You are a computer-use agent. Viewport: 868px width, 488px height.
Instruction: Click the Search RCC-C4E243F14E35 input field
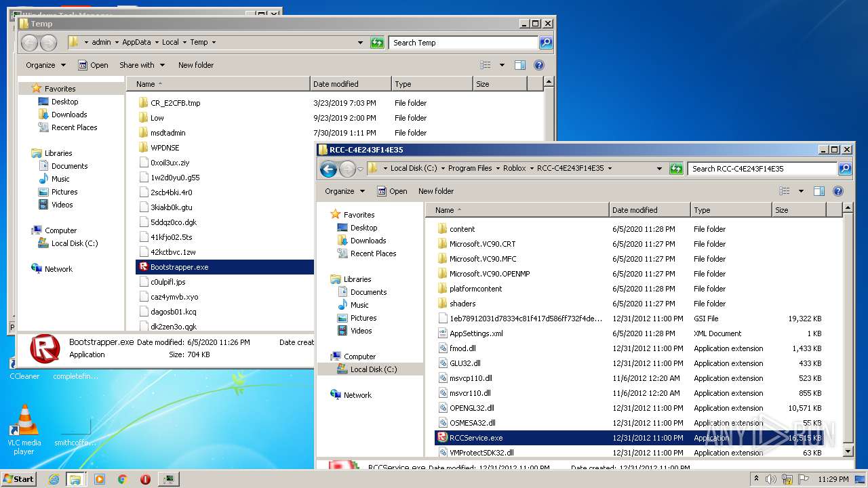coord(762,169)
